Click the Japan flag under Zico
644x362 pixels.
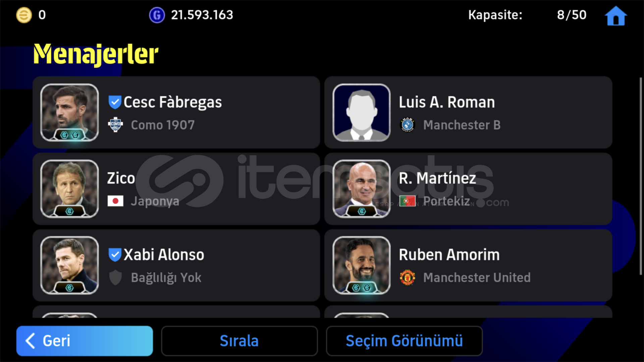click(115, 201)
